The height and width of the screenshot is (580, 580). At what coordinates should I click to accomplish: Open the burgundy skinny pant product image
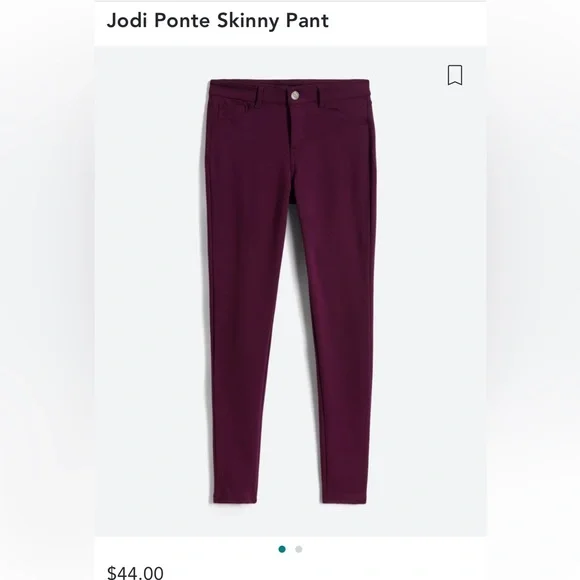pyautogui.click(x=290, y=291)
